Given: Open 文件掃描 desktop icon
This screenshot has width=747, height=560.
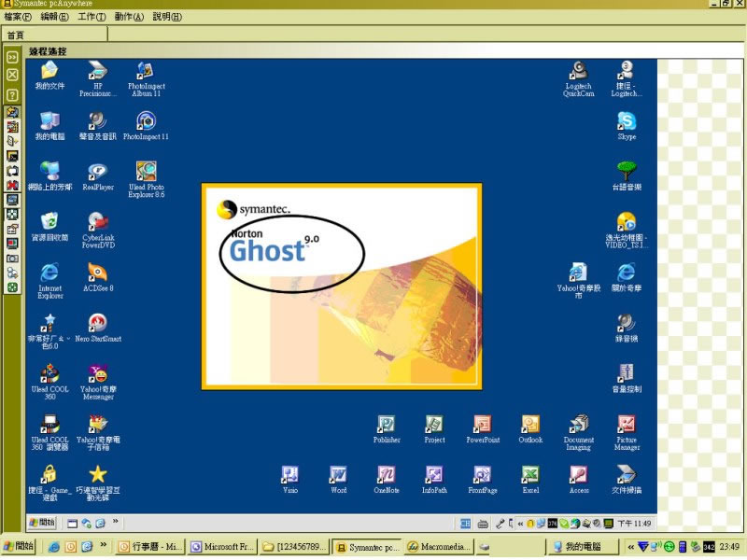Looking at the screenshot, I should pyautogui.click(x=627, y=480).
